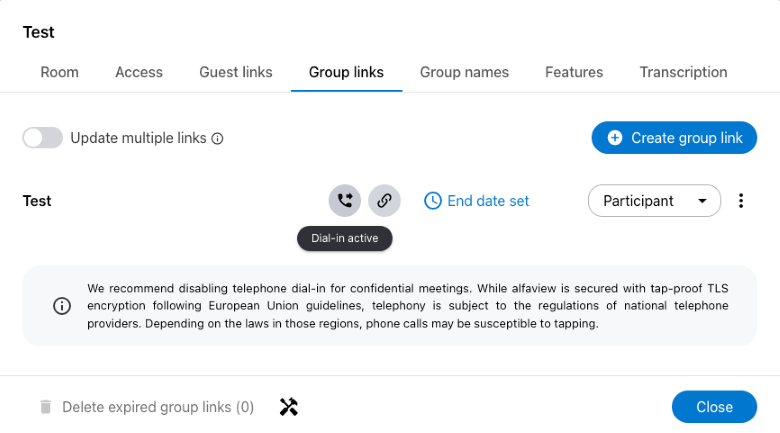The width and height of the screenshot is (780, 433).
Task: Click the telephone dial-in icon
Action: click(x=345, y=201)
